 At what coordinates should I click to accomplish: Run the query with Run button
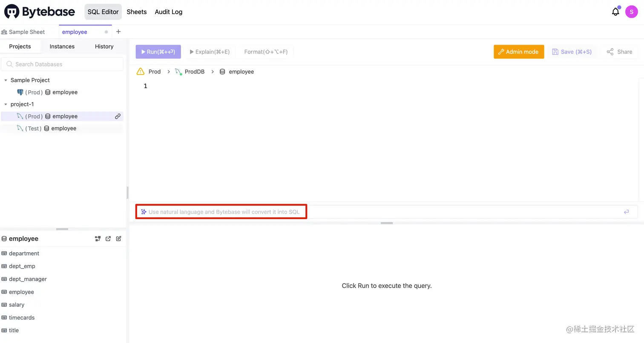[158, 52]
